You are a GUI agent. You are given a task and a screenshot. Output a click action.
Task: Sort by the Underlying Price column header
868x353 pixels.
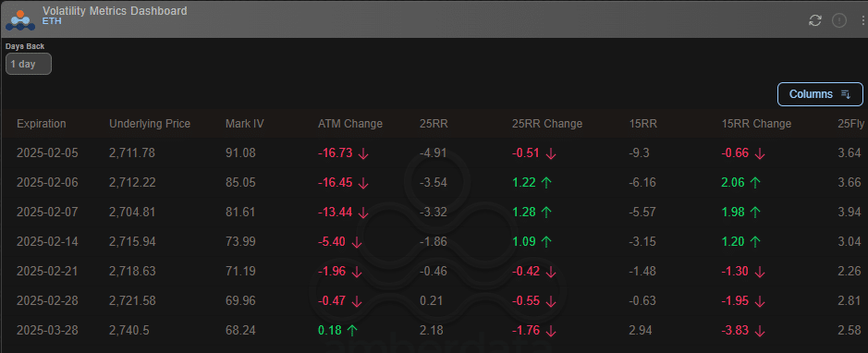pyautogui.click(x=150, y=124)
